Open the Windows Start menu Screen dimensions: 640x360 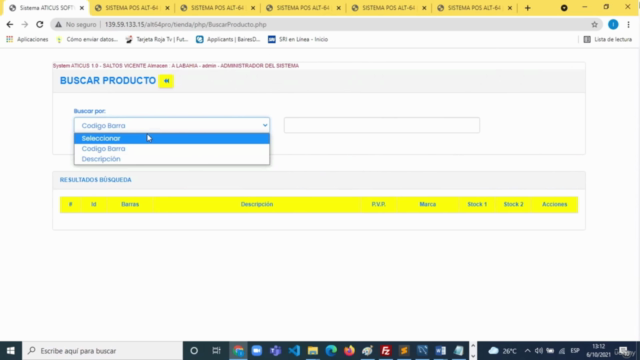click(x=11, y=351)
